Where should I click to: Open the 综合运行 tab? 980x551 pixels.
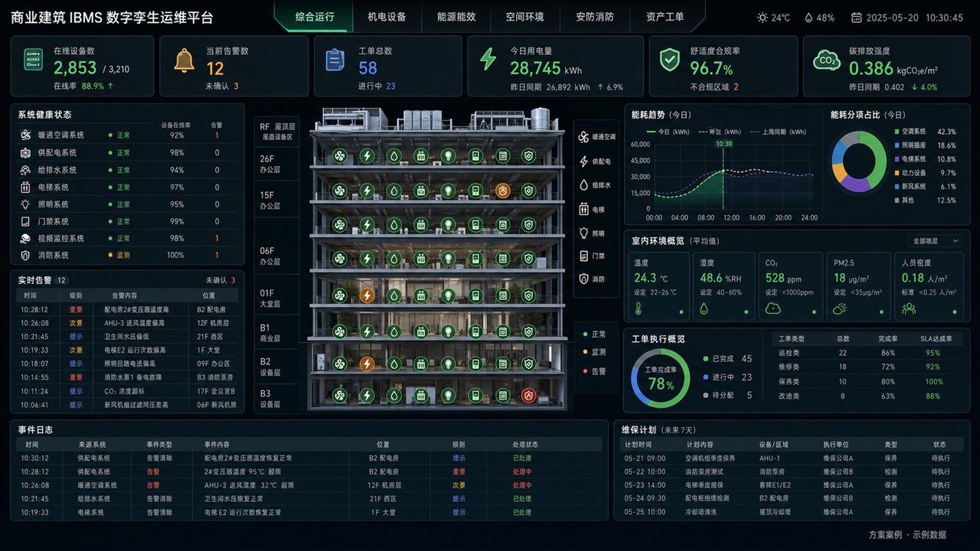point(315,17)
